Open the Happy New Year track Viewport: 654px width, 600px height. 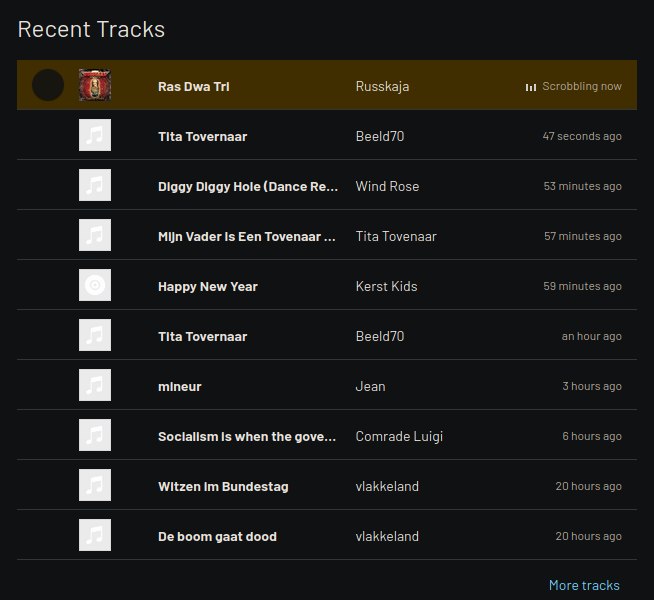click(x=208, y=286)
